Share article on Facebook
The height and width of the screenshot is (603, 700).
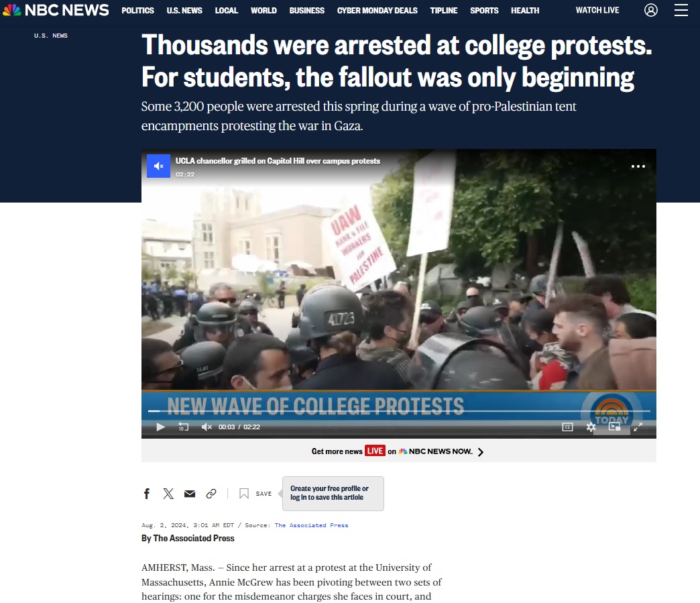click(x=146, y=494)
